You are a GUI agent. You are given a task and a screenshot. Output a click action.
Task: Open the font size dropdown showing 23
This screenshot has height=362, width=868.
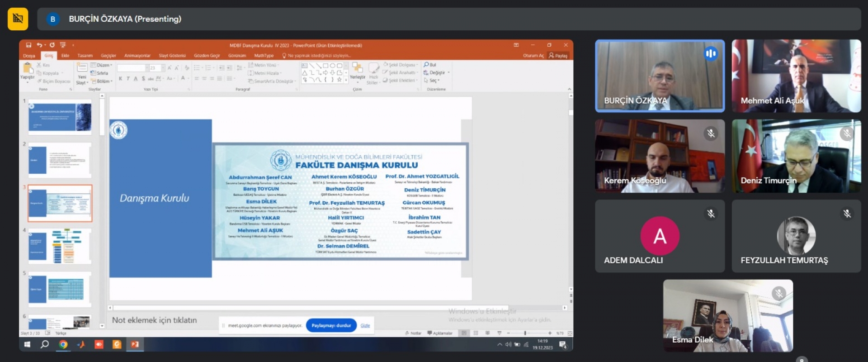(163, 68)
